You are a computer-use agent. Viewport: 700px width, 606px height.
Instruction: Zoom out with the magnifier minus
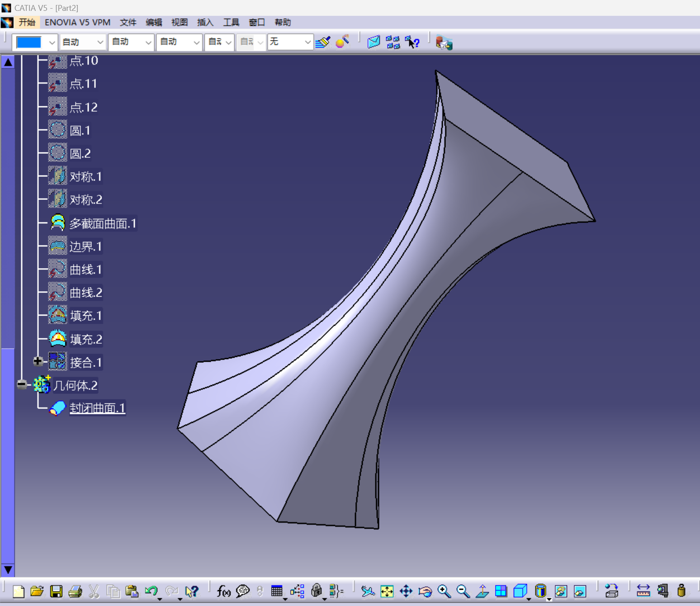463,591
